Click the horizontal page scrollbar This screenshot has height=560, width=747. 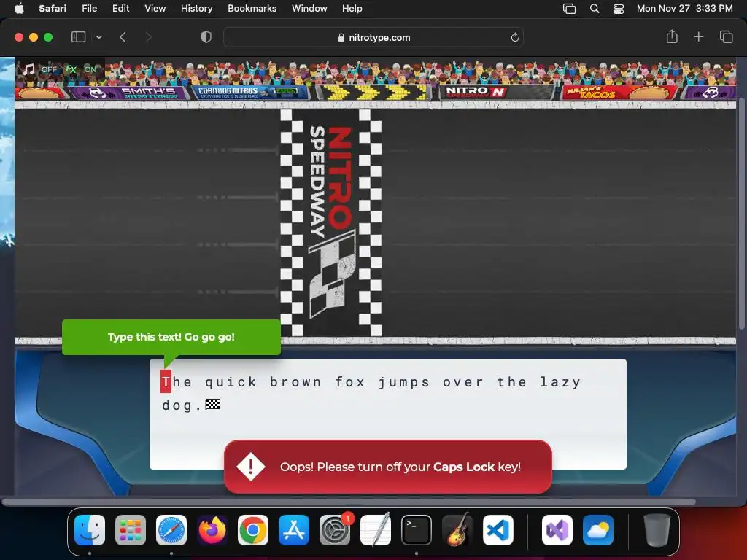tap(349, 502)
